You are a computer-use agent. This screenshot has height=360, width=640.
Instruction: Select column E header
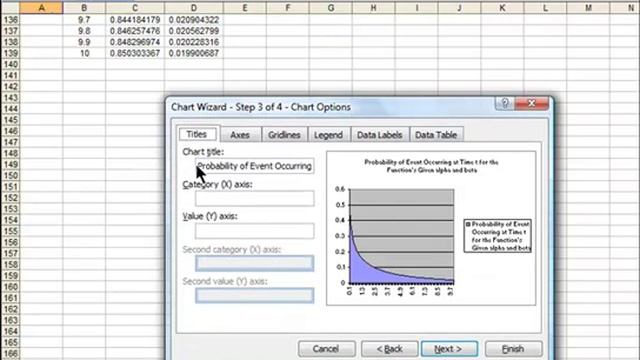245,8
